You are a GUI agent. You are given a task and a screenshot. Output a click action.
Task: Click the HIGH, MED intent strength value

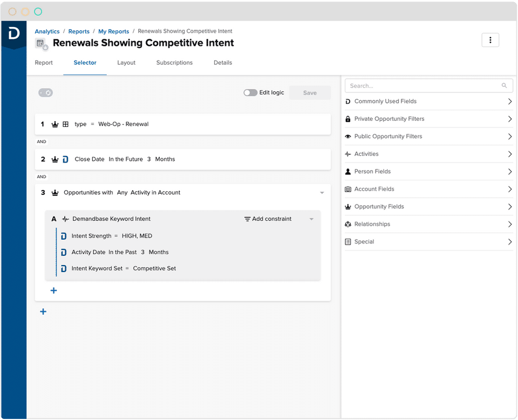click(x=137, y=236)
